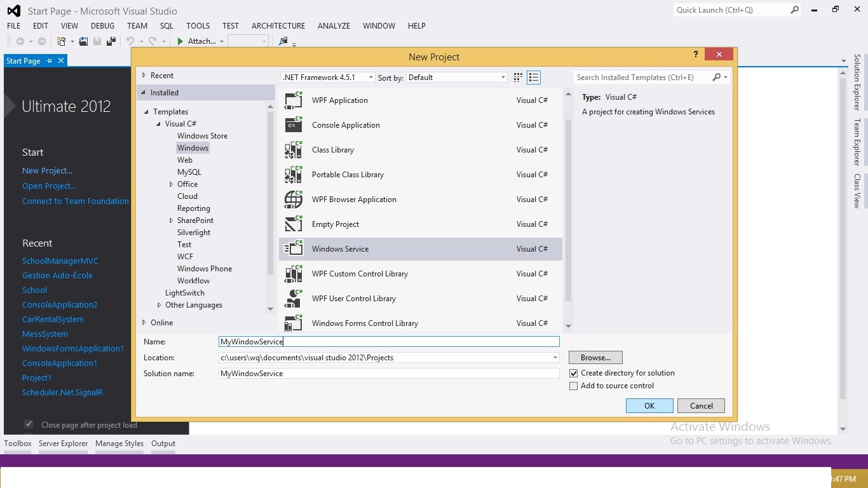Close the Start Page tab
The height and width of the screenshot is (488, 868).
point(61,61)
